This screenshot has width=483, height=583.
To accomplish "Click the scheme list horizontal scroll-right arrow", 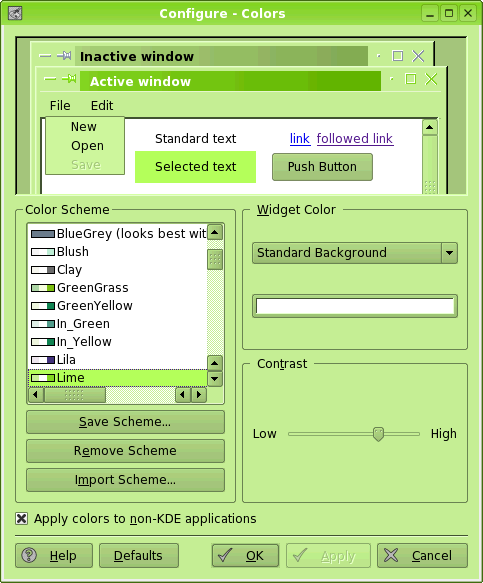I will (x=199, y=394).
